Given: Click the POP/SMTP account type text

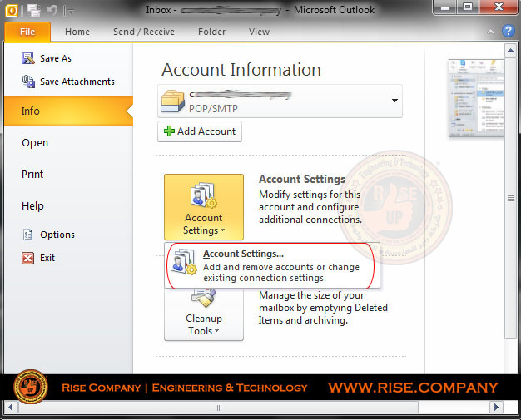Looking at the screenshot, I should [x=213, y=109].
